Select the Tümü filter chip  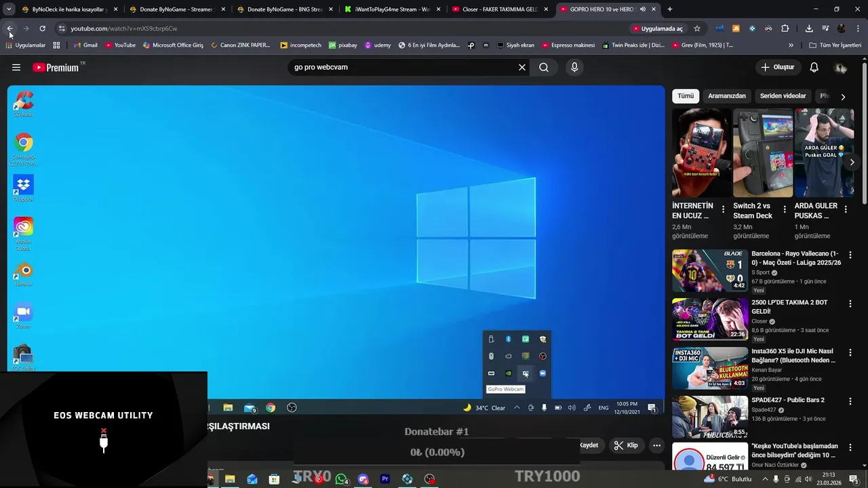click(686, 96)
